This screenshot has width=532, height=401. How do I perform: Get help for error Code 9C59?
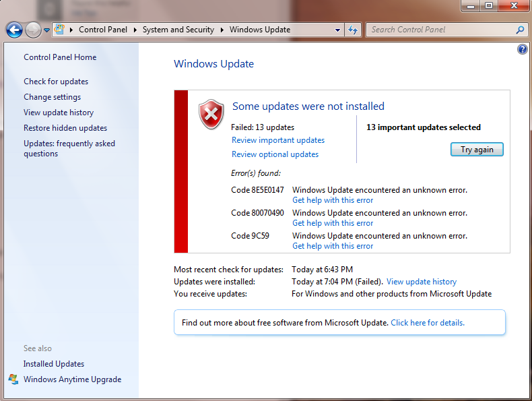click(333, 246)
